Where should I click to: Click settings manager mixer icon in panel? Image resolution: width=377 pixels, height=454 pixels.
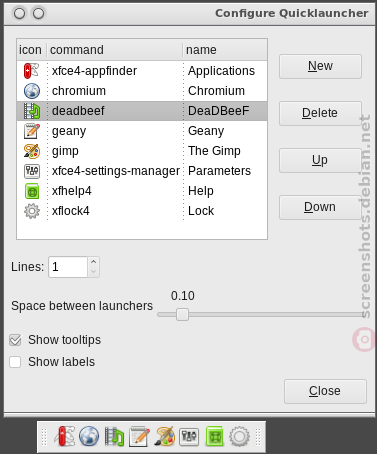click(189, 437)
